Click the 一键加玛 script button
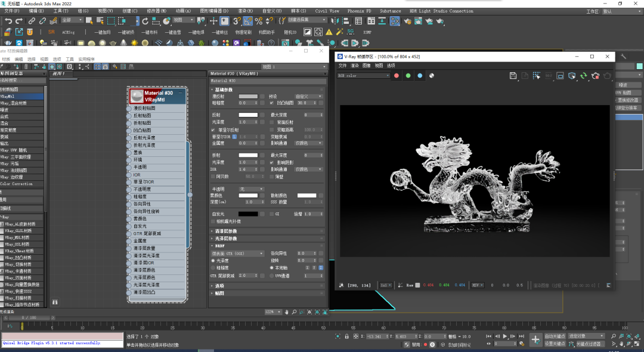Viewport: 644px width, 352px height. (102, 32)
